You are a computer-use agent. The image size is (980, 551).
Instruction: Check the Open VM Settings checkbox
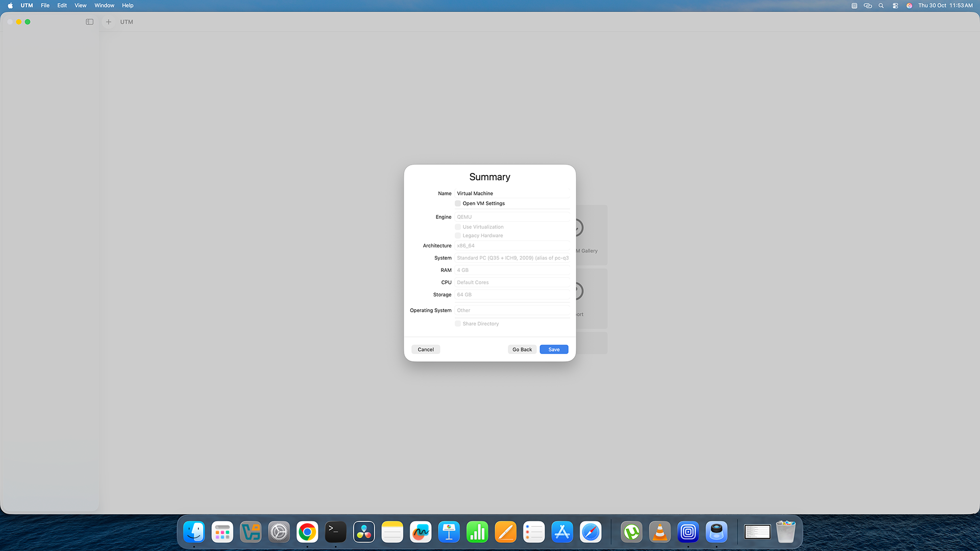click(457, 203)
